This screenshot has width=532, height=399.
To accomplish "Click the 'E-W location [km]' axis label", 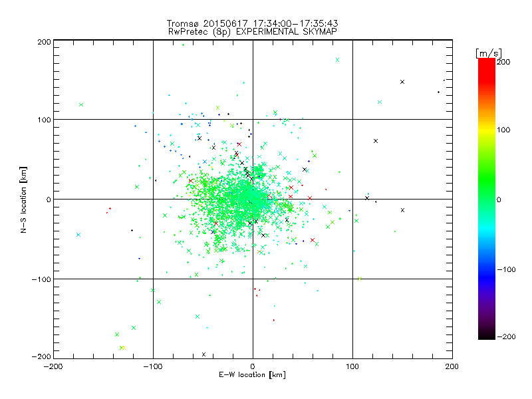I will click(252, 375).
